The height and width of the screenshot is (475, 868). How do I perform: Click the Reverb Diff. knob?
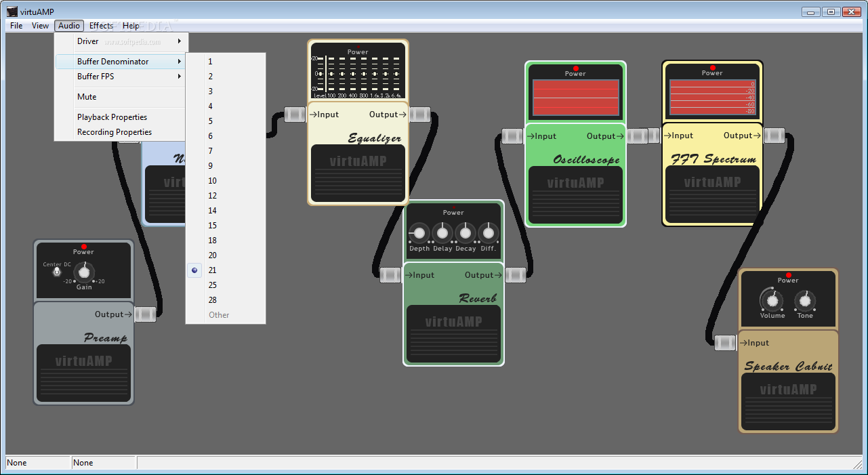click(488, 233)
